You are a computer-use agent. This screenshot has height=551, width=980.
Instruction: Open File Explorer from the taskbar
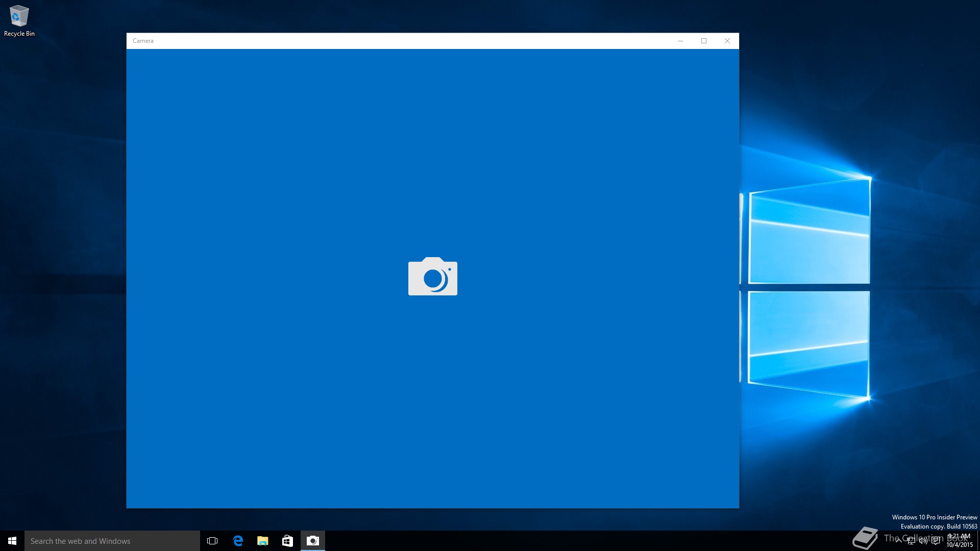[263, 541]
